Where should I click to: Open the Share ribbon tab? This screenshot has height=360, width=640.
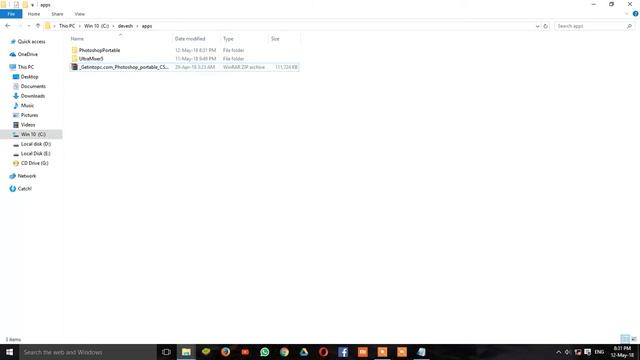[57, 14]
